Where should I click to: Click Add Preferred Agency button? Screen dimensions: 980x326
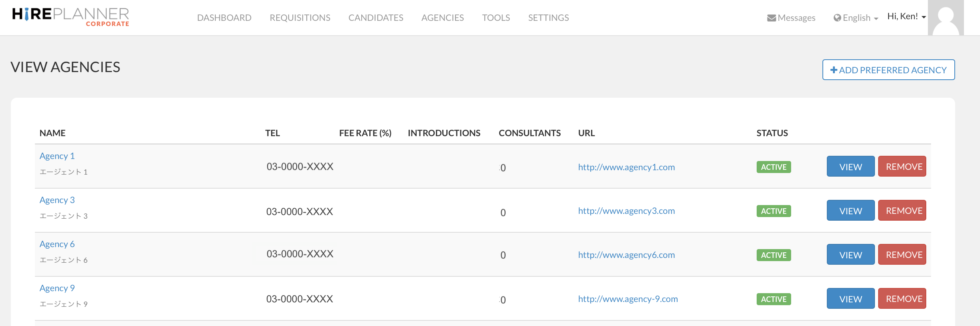coord(888,70)
